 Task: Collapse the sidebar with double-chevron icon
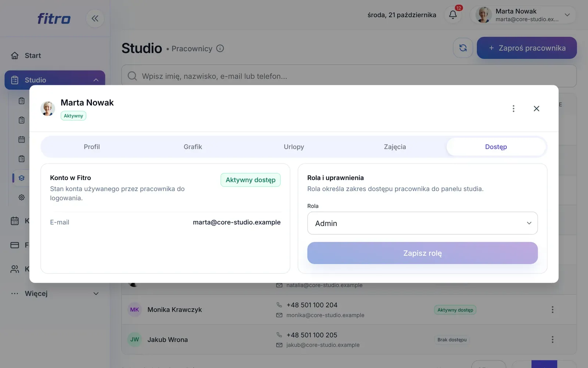click(95, 18)
